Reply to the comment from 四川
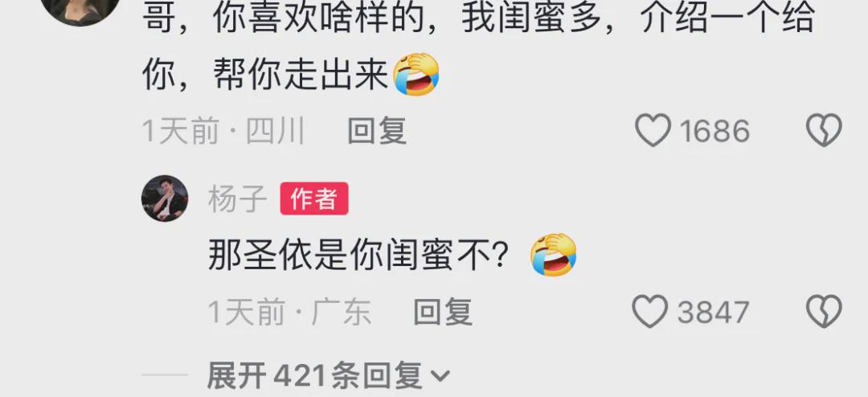Image resolution: width=868 pixels, height=397 pixels. tap(377, 131)
